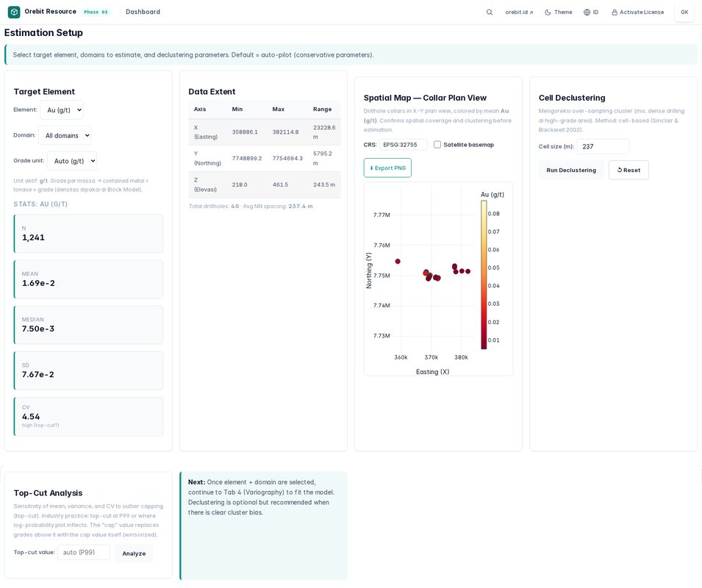The image size is (702, 588).
Task: Open the Grade unit Auto (g/t) dropdown
Action: click(72, 161)
